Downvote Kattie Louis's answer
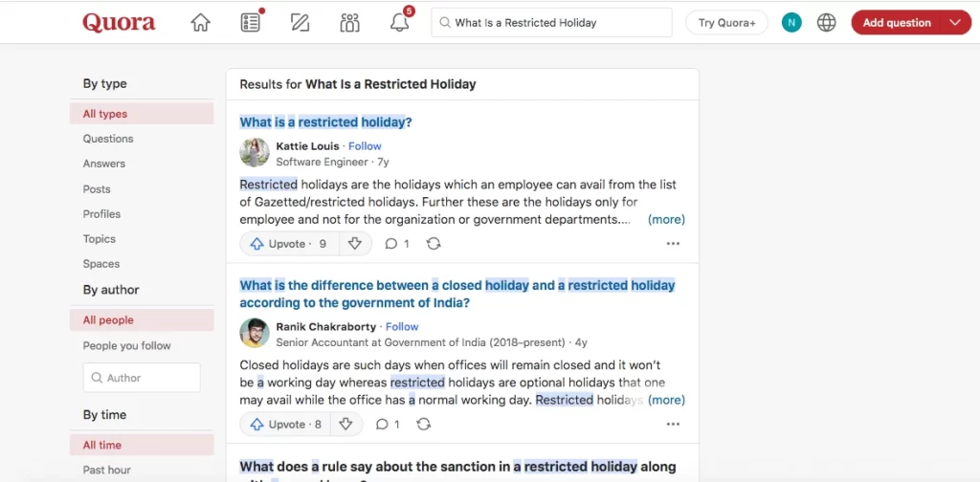This screenshot has height=482, width=980. pyautogui.click(x=355, y=244)
